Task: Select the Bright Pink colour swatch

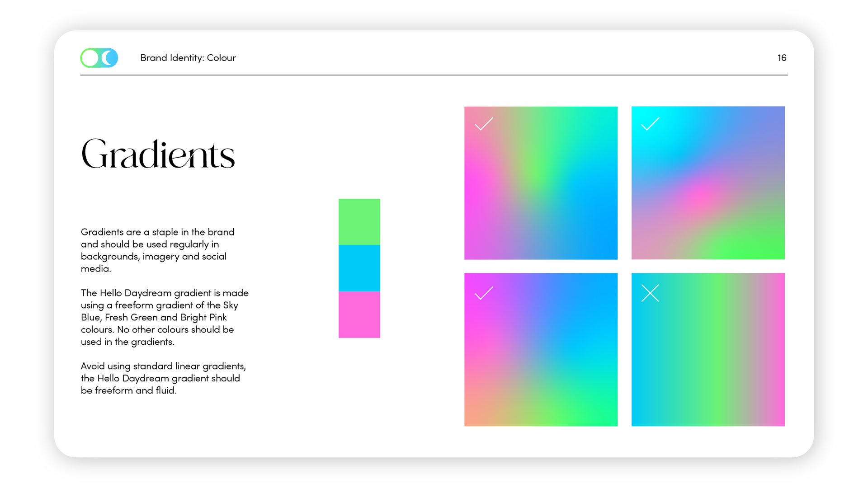Action: [359, 314]
